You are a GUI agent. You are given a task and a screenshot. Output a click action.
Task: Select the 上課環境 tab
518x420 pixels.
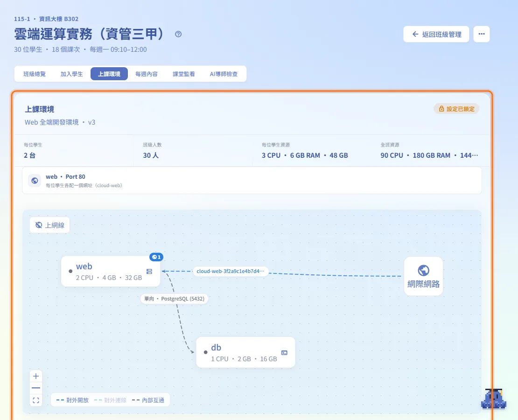pos(109,74)
